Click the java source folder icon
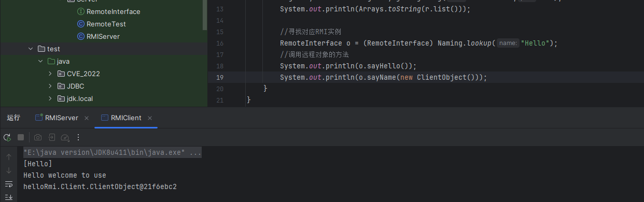This screenshot has height=202, width=644. pos(51,61)
